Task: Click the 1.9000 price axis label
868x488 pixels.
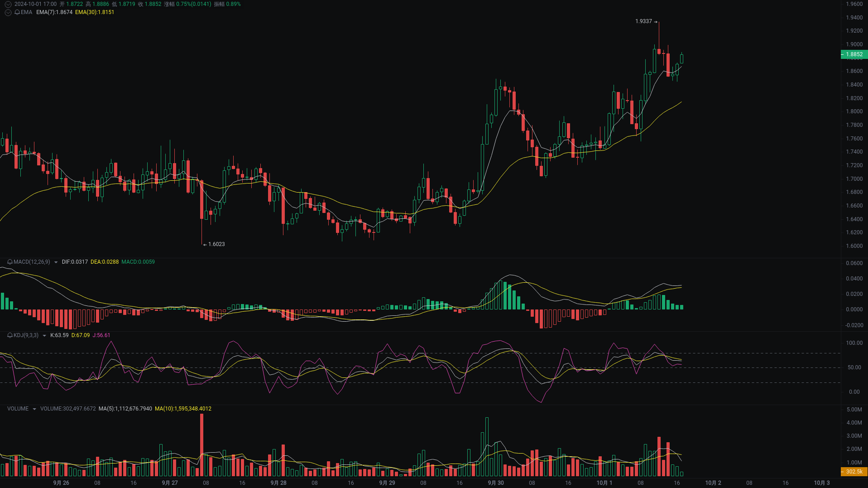Action: coord(854,44)
